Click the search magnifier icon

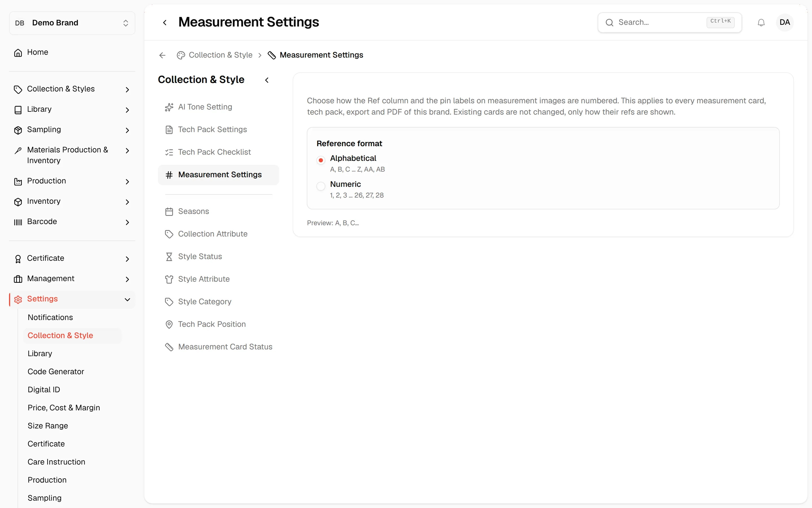pyautogui.click(x=609, y=23)
